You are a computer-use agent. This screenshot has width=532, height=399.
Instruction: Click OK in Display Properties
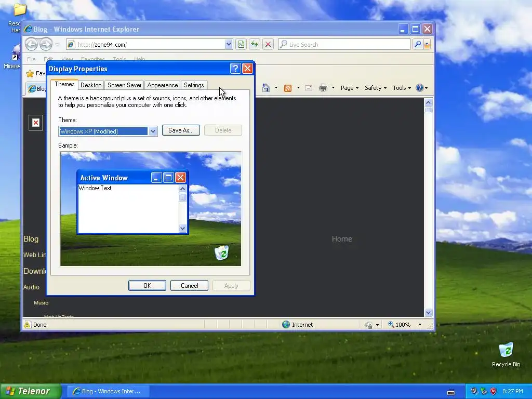147,286
